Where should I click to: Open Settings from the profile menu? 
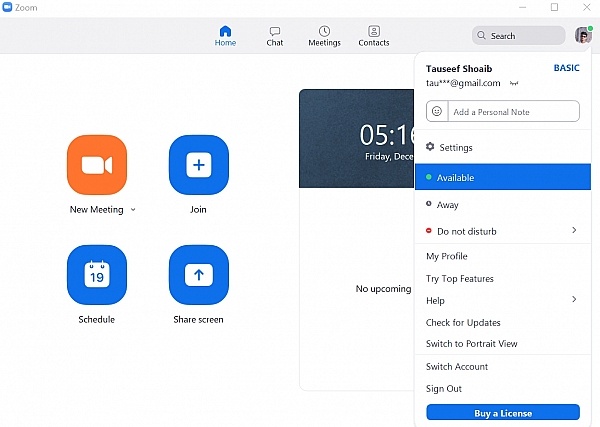503,147
